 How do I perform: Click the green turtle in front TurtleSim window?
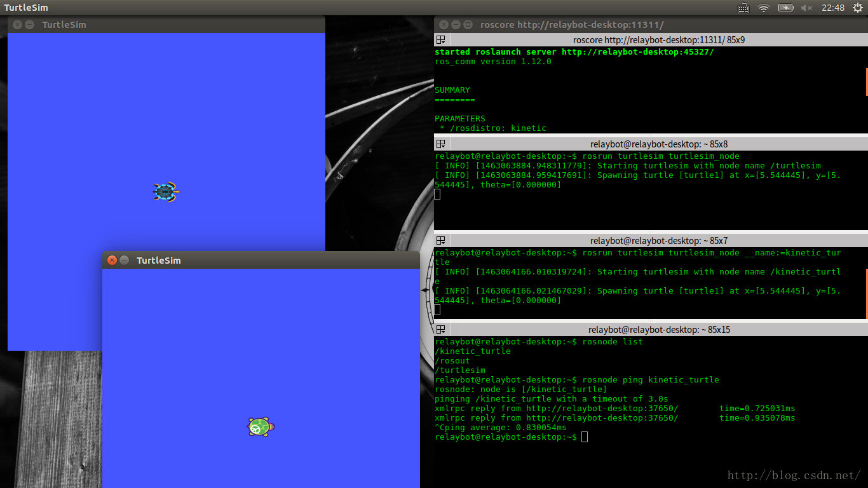tap(261, 427)
